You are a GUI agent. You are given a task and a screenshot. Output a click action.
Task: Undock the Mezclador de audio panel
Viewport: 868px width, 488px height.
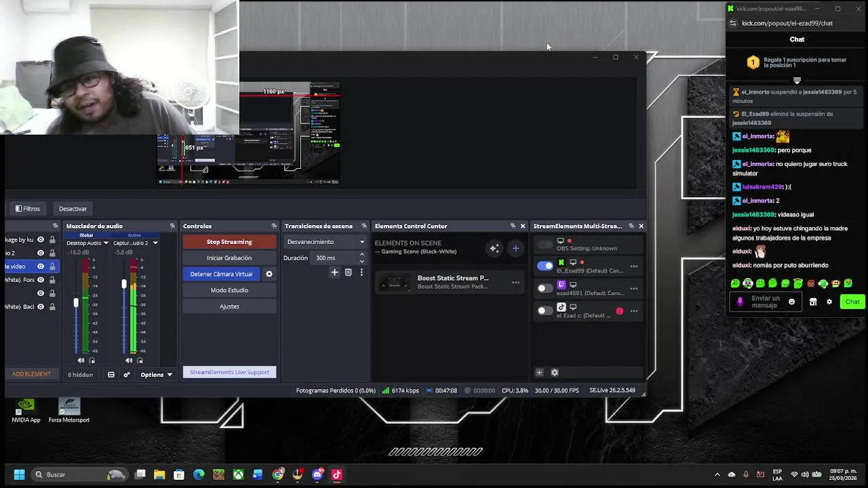[172, 226]
